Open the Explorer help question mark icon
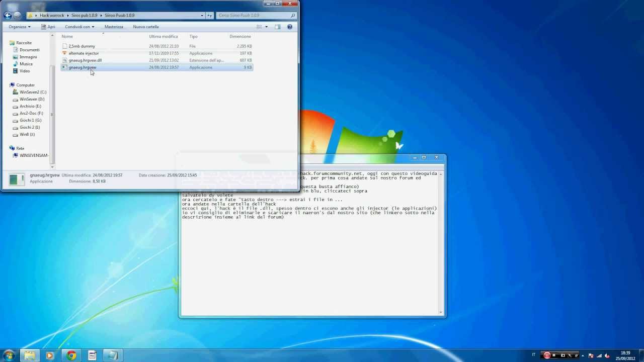Image resolution: width=644 pixels, height=362 pixels. [289, 27]
